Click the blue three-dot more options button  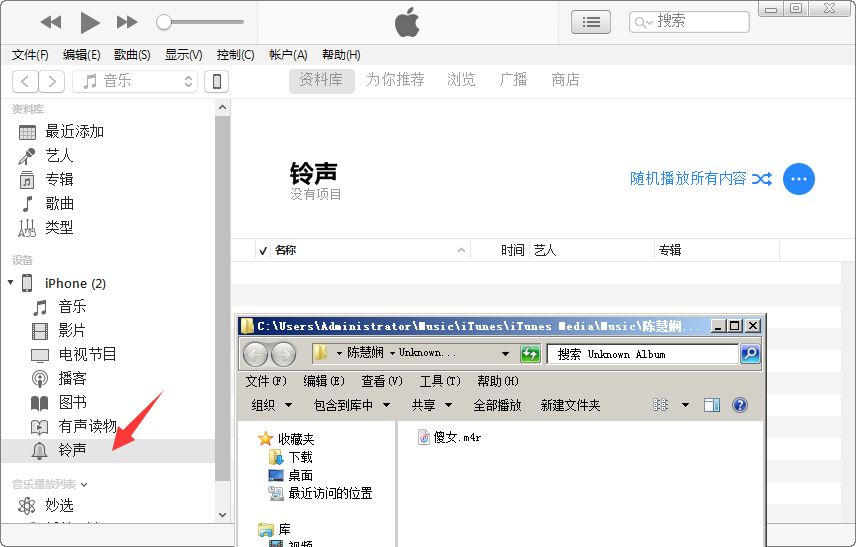[x=798, y=179]
